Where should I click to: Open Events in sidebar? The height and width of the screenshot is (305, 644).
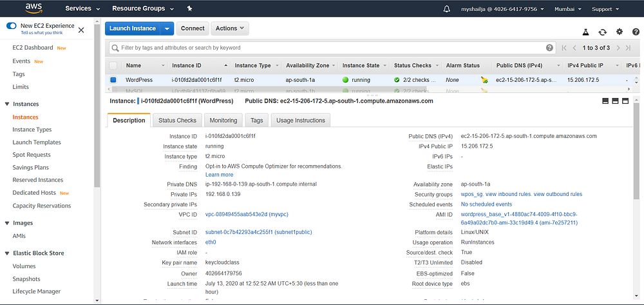pyautogui.click(x=21, y=61)
